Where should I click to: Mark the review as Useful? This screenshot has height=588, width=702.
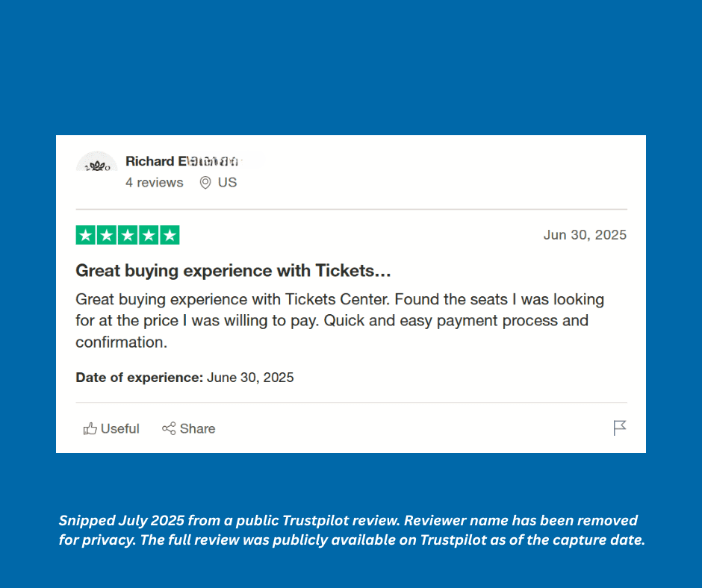(119, 428)
